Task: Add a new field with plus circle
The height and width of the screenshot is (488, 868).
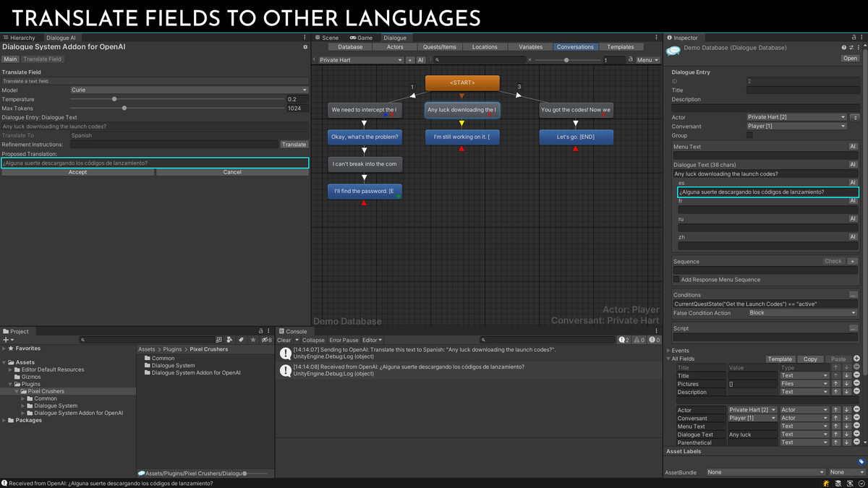Action: 856,359
